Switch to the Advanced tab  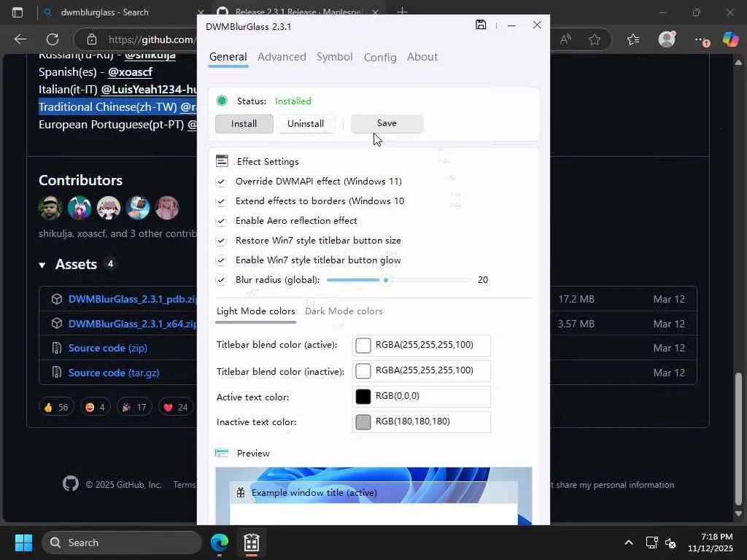coord(282,57)
